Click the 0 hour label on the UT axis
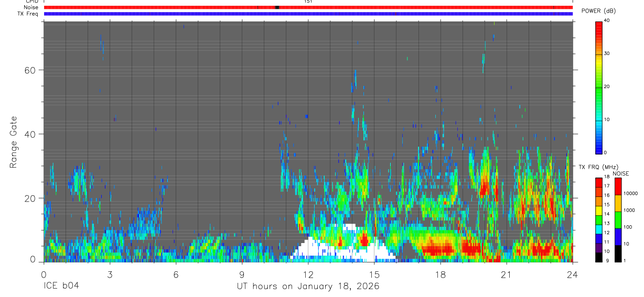 coord(44,274)
